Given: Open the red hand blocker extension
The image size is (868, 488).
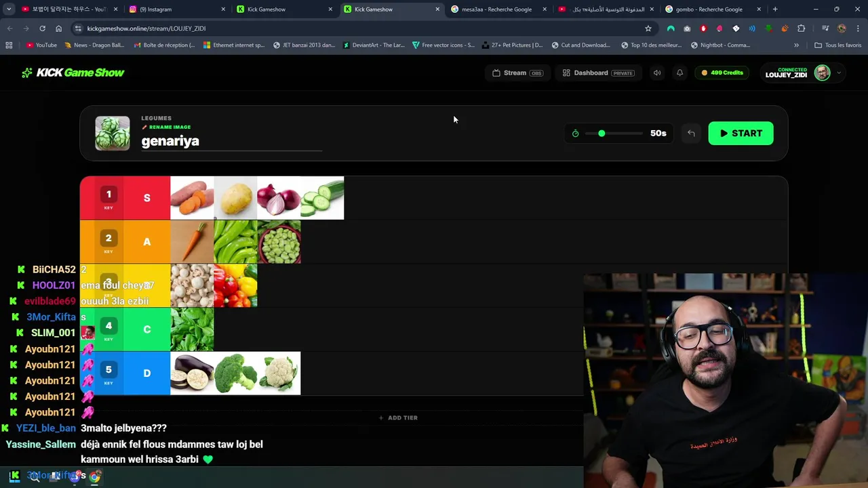Looking at the screenshot, I should 703,28.
